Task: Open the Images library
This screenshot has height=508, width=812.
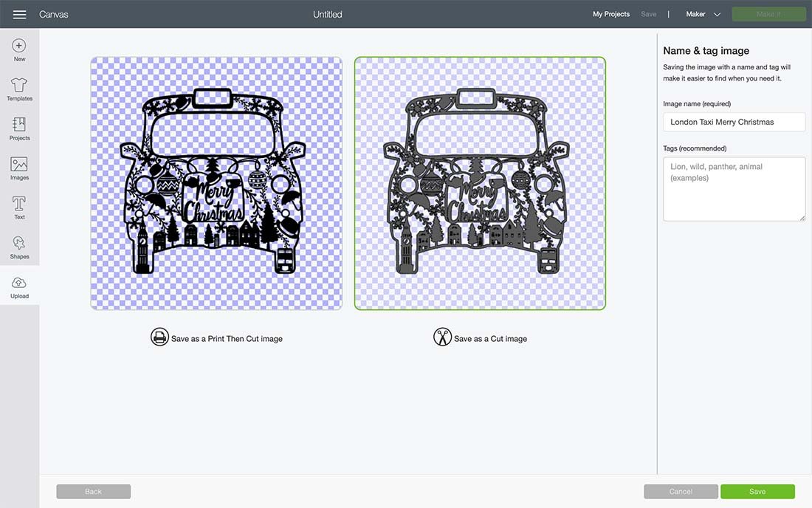Action: tap(19, 168)
